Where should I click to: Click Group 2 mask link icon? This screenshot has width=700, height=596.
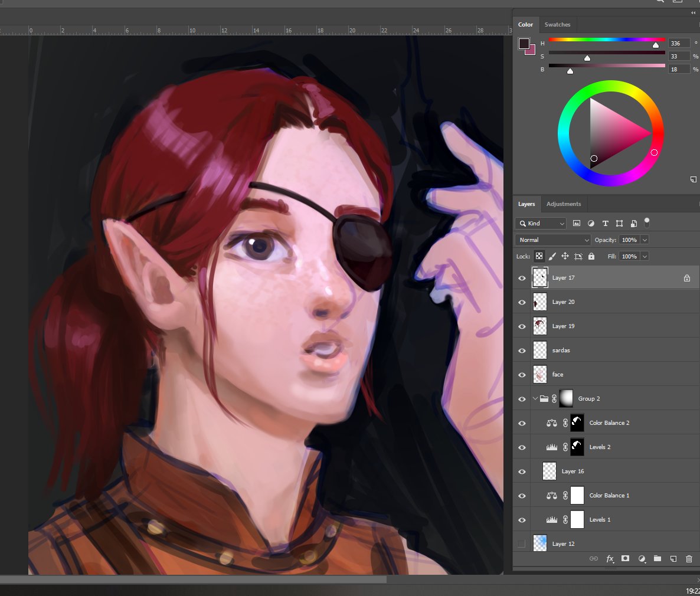554,399
